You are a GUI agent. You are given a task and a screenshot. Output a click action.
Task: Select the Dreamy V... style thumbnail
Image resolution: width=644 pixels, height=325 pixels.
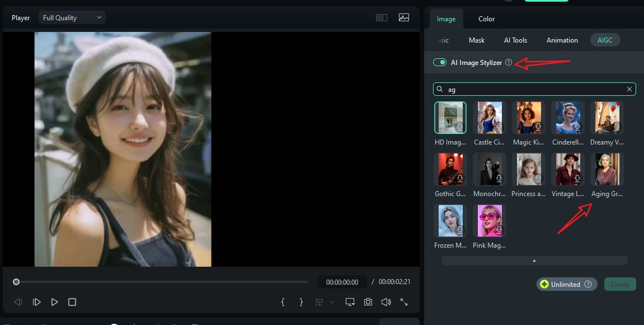[x=607, y=118]
